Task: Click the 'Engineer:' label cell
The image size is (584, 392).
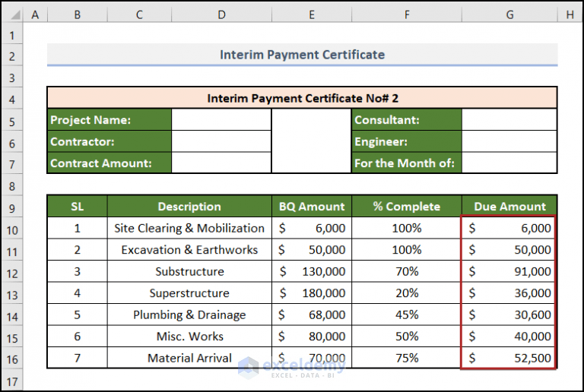Action: (407, 141)
